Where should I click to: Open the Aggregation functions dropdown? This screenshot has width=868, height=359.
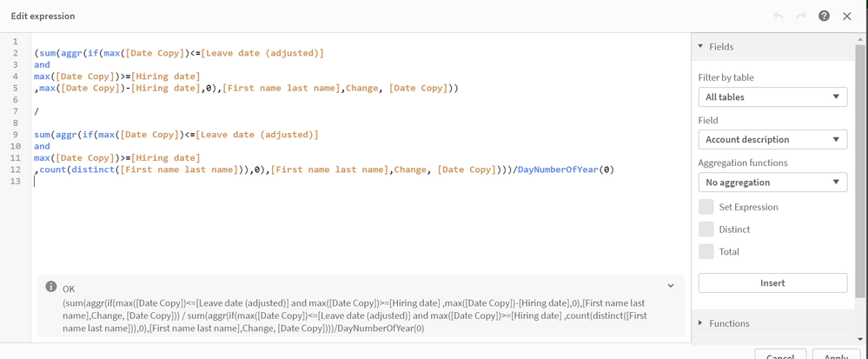772,183
